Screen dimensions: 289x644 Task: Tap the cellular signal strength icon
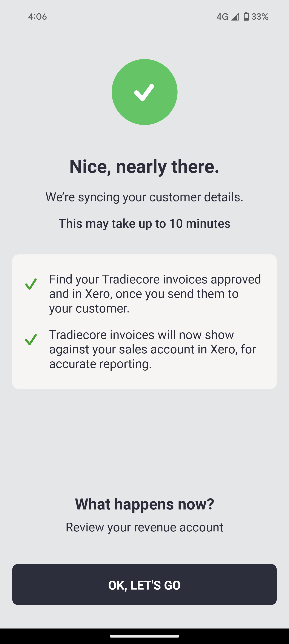point(235,17)
